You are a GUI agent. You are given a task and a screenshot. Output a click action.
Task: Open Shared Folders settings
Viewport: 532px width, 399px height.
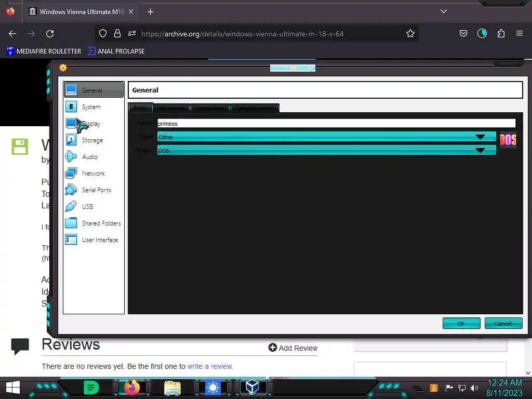(94, 223)
